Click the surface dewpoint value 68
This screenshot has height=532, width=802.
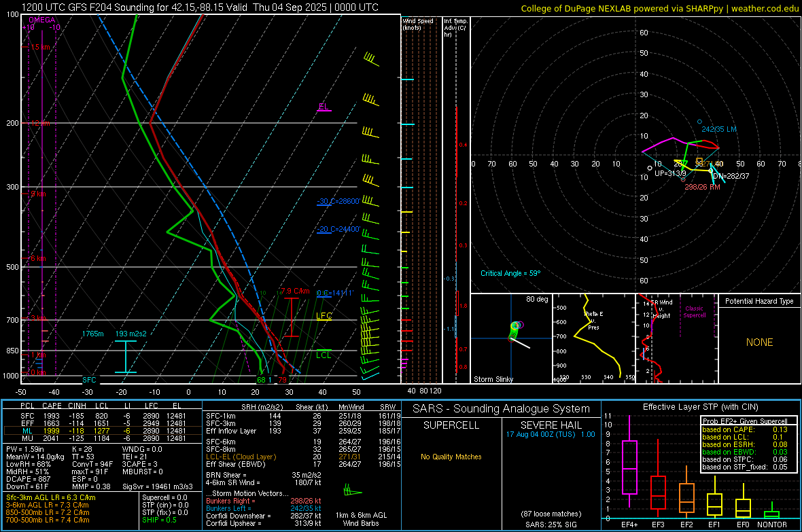point(262,380)
